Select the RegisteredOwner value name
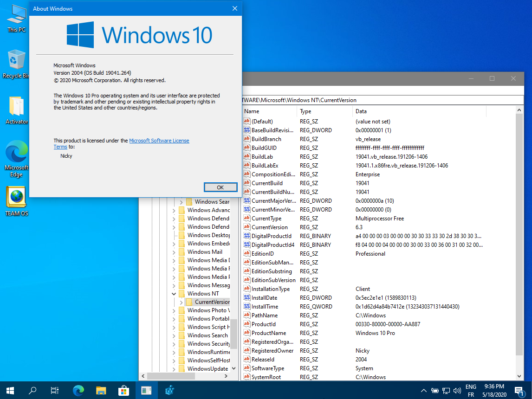This screenshot has height=399, width=532. click(272, 351)
